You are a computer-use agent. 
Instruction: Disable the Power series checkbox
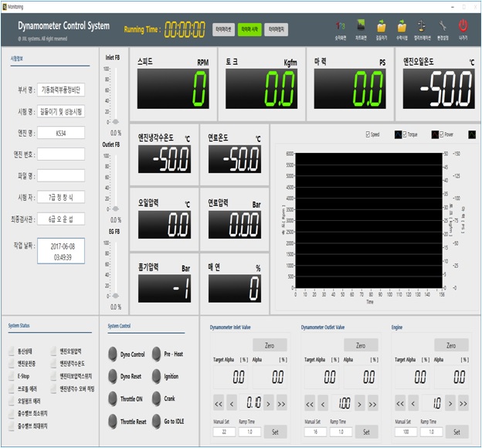pyautogui.click(x=440, y=134)
